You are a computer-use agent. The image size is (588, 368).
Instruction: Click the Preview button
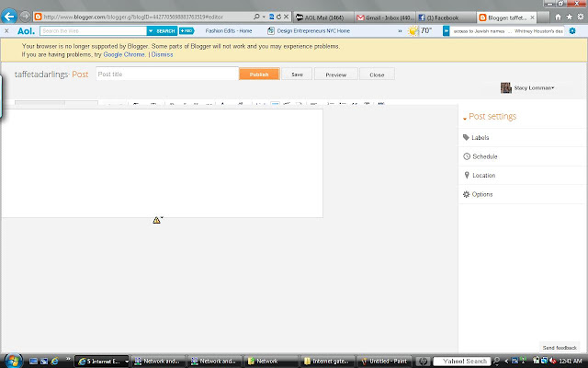(x=336, y=75)
